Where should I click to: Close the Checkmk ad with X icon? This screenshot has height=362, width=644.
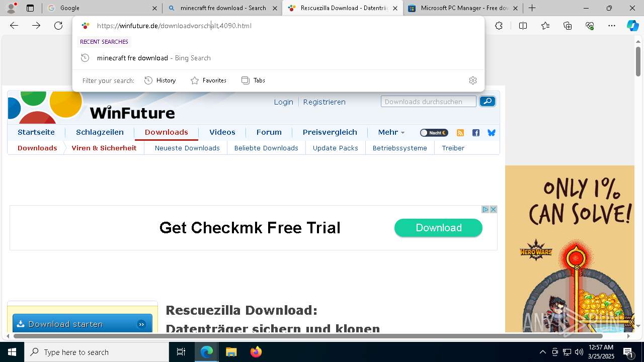pyautogui.click(x=494, y=209)
